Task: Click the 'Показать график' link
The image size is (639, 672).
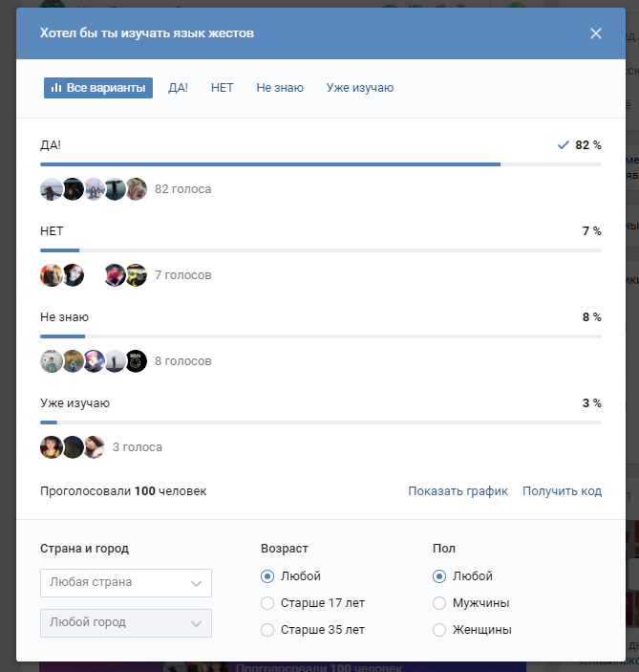Action: coord(458,491)
